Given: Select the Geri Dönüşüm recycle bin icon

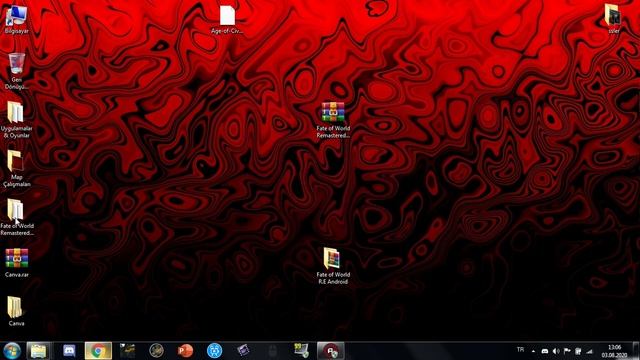Looking at the screenshot, I should (x=16, y=71).
